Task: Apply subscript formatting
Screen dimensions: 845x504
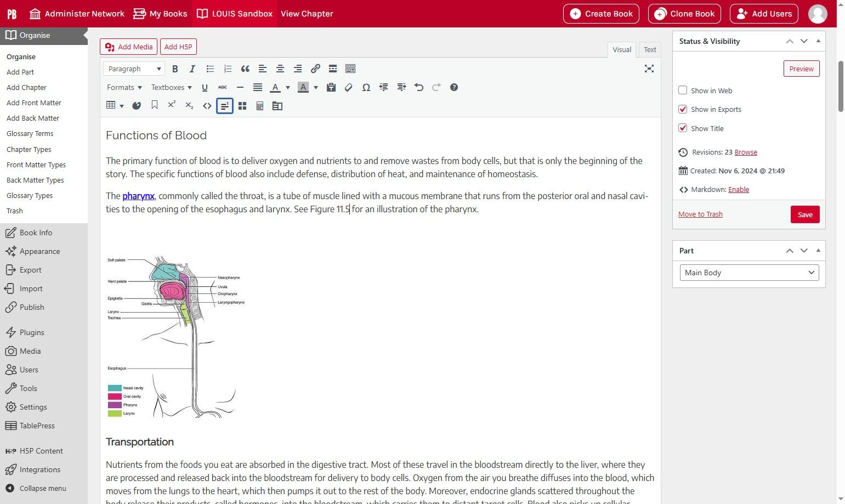Action: (x=189, y=105)
